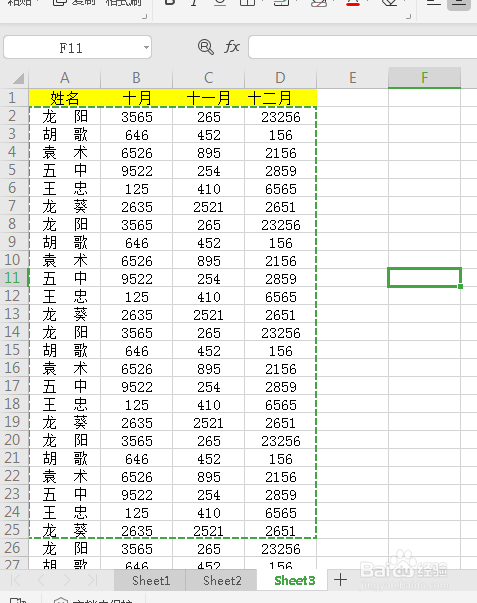Select cell A20 龙 阳
Image resolution: width=477 pixels, height=603 pixels.
coord(65,440)
